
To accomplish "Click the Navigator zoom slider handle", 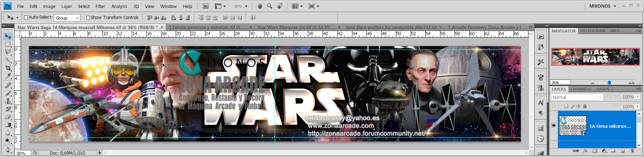I will (x=609, y=83).
